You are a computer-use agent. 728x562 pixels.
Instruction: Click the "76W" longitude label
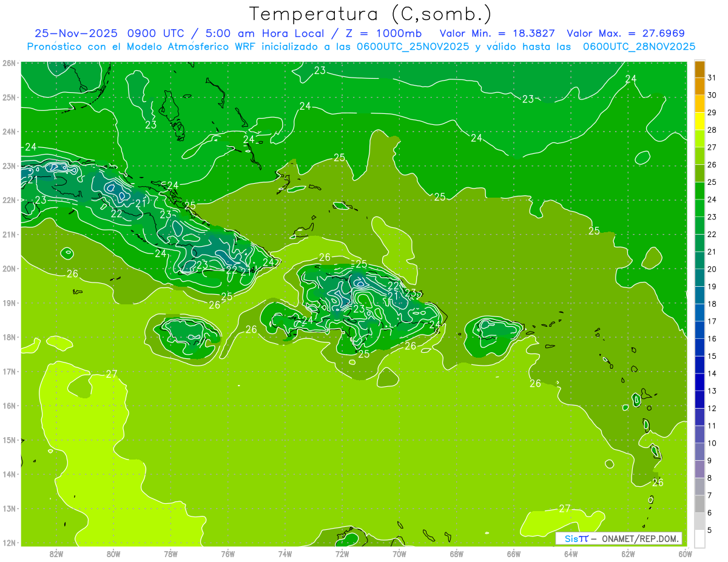[228, 554]
